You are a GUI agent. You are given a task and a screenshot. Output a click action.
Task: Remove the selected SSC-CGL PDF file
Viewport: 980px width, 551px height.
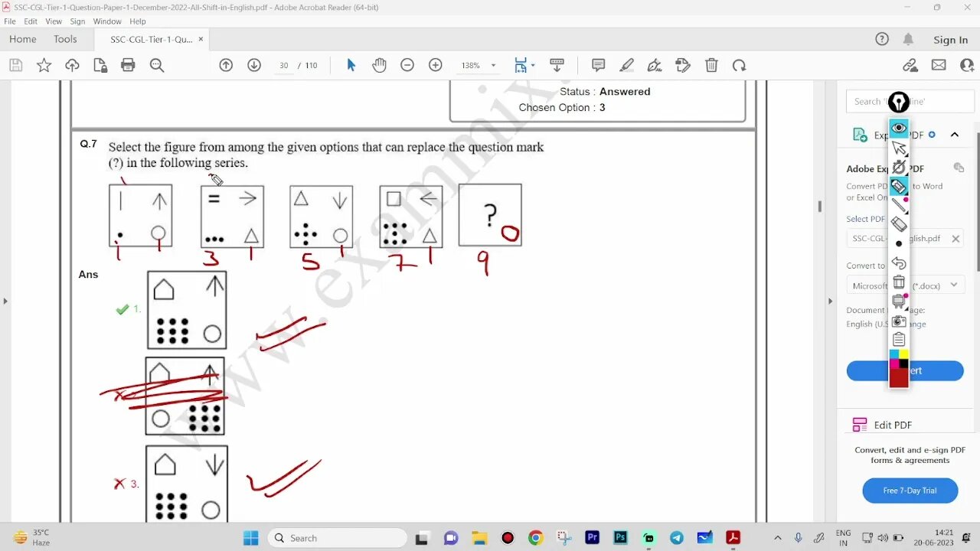pos(955,239)
